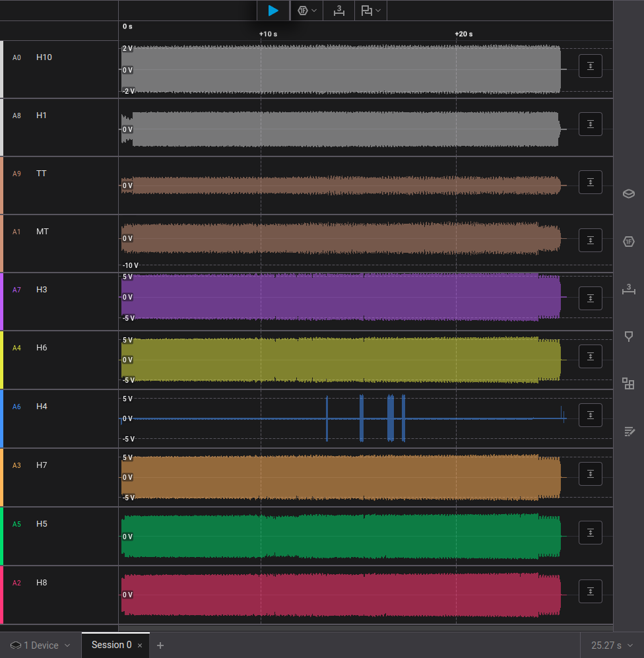Open the Extensions panel in sidebar

tap(629, 384)
